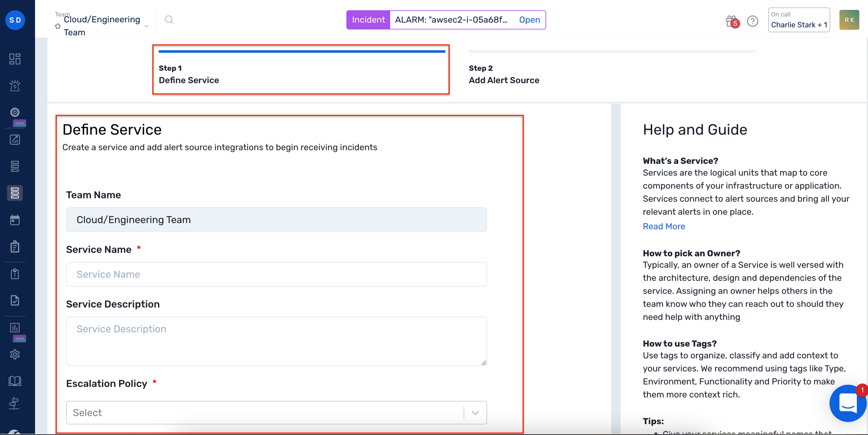This screenshot has width=868, height=435.
Task: Open the dashboard grid icon in sidebar
Action: coord(15,59)
